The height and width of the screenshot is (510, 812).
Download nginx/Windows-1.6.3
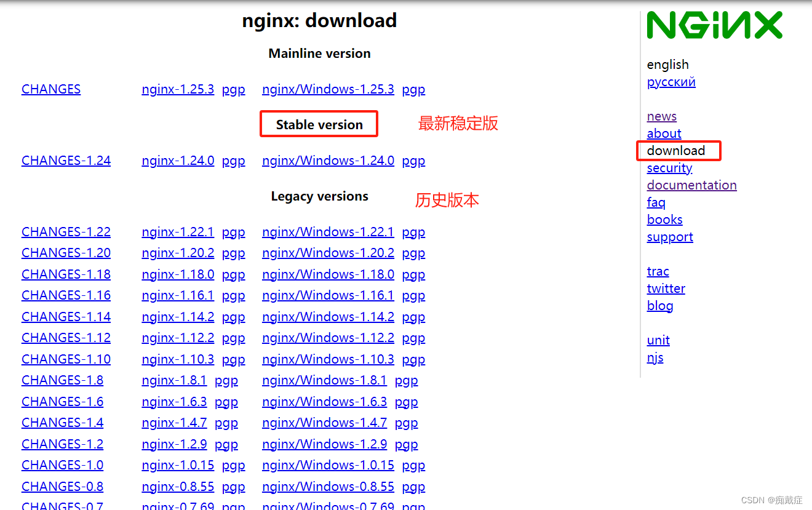[x=324, y=402]
